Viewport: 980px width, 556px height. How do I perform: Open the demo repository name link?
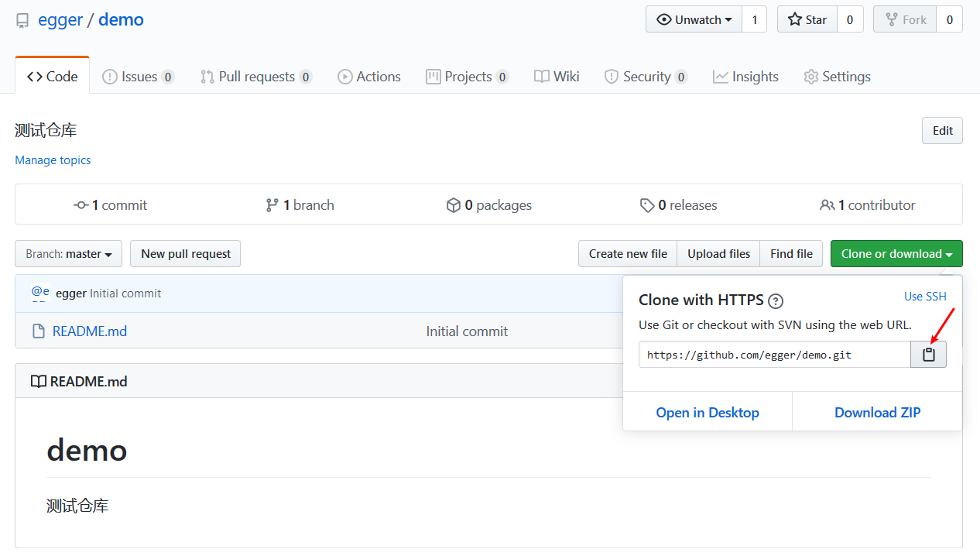tap(121, 20)
